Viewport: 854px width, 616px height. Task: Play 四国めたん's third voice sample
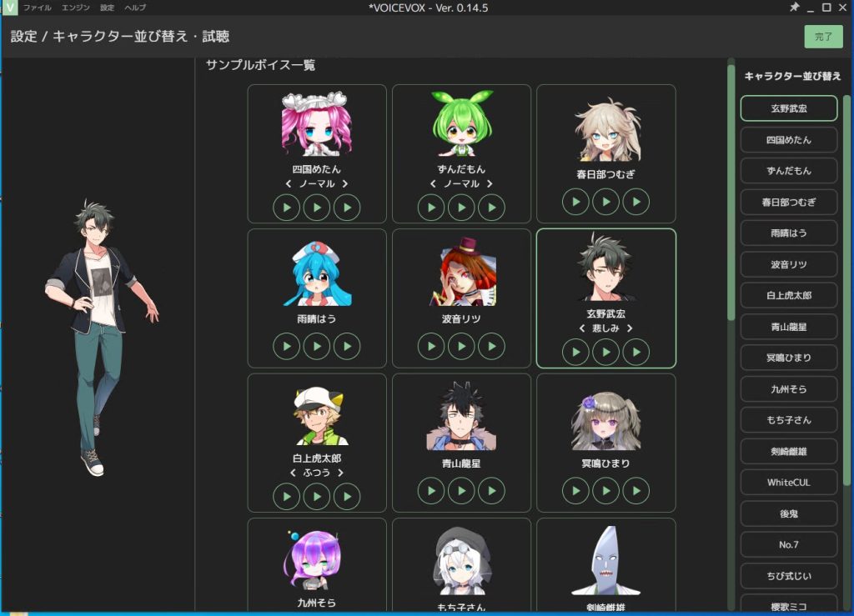[x=347, y=208]
